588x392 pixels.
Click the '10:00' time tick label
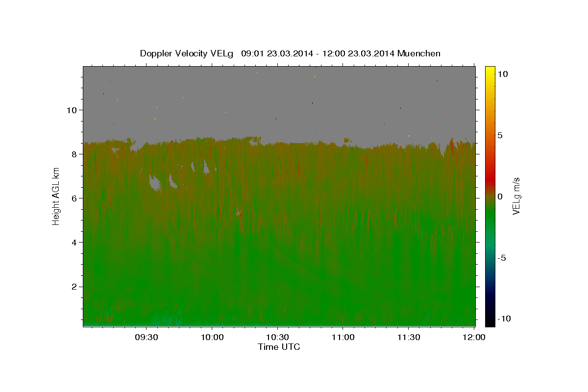212,337
